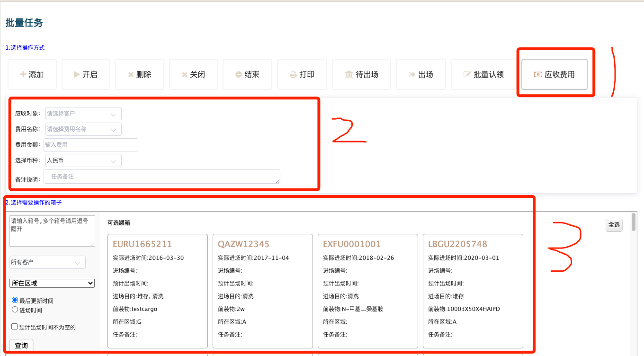This screenshot has width=644, height=356.
Task: Click the 删除 cross icon button
Action: pyautogui.click(x=140, y=74)
